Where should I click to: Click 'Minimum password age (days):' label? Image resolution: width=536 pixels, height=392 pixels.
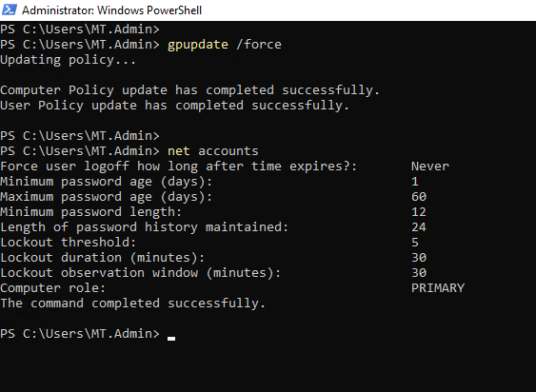pos(107,182)
